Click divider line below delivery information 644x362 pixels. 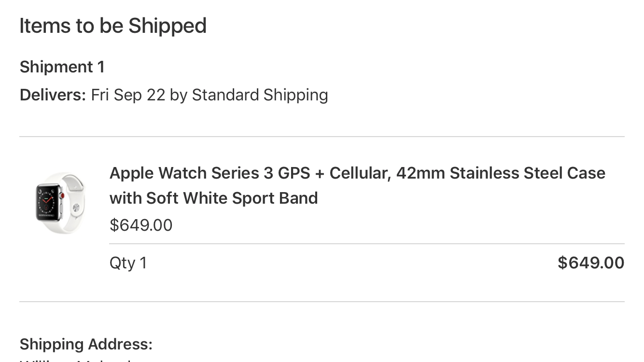pos(322,137)
